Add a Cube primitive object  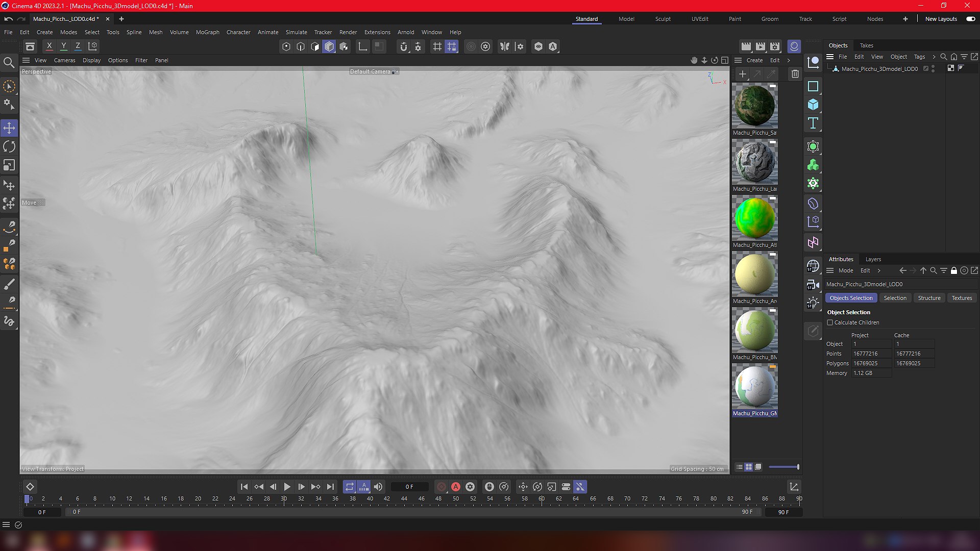[x=813, y=105]
